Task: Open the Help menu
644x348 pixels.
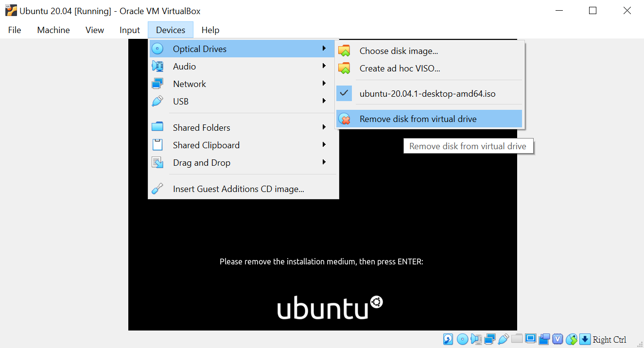Action: pyautogui.click(x=210, y=30)
